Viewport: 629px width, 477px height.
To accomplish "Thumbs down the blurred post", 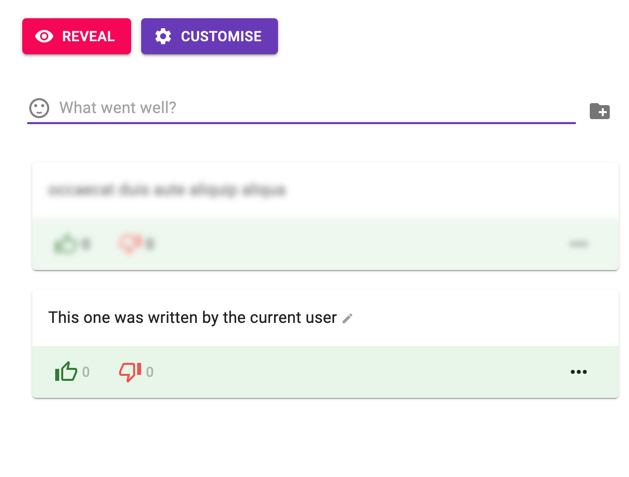I will click(130, 244).
